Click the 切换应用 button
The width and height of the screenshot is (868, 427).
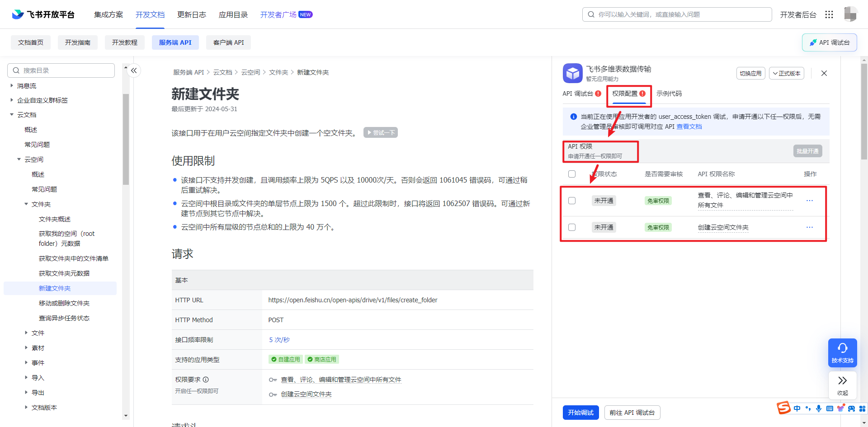click(750, 73)
